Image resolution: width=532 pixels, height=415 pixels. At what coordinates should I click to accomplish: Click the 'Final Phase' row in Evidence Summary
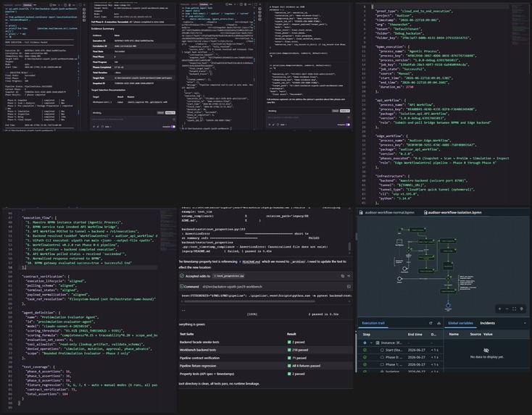pos(133,56)
